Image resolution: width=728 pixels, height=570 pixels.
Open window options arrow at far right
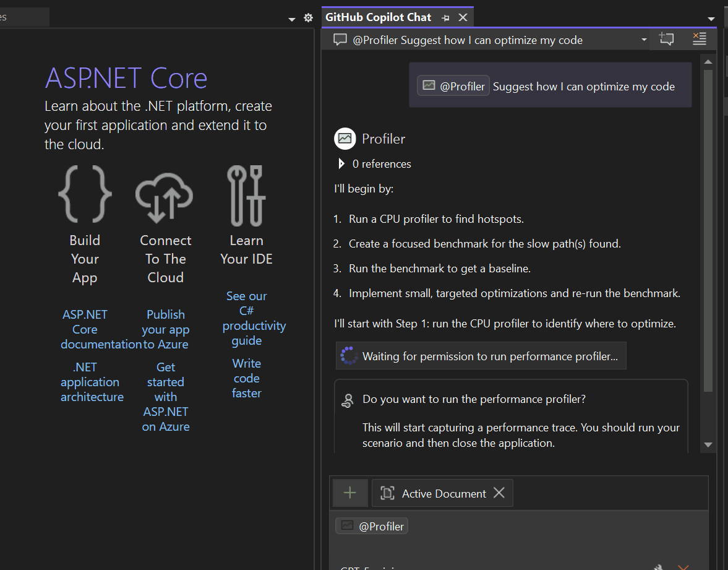[711, 19]
